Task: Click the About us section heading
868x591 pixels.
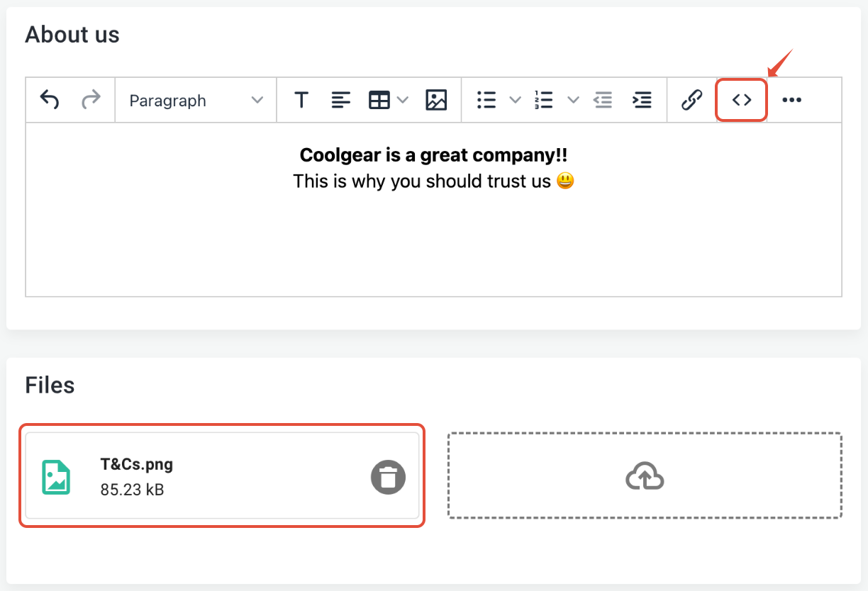Action: [x=72, y=35]
